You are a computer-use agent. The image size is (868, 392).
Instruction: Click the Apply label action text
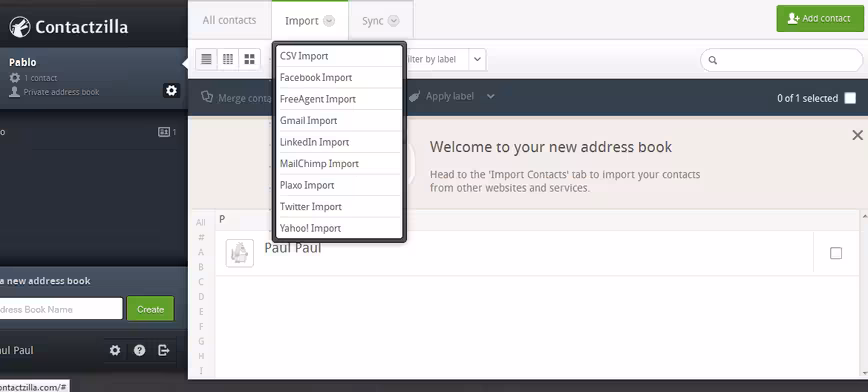[x=450, y=96]
